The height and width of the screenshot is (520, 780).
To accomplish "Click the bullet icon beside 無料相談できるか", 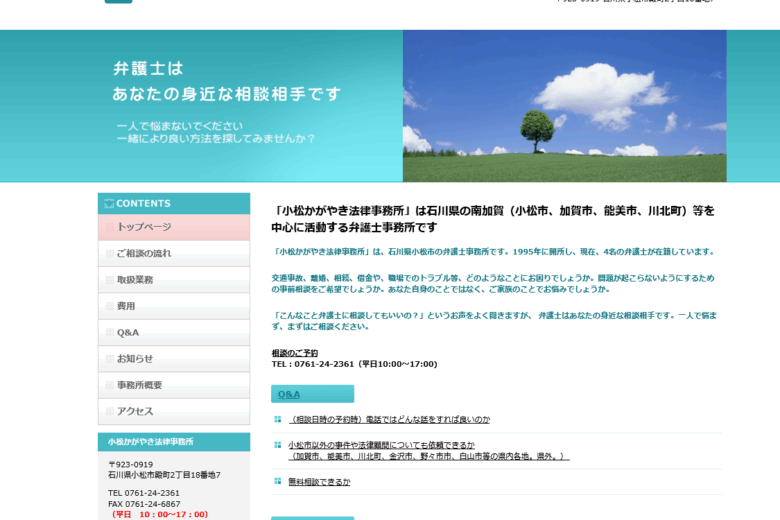I will [278, 481].
